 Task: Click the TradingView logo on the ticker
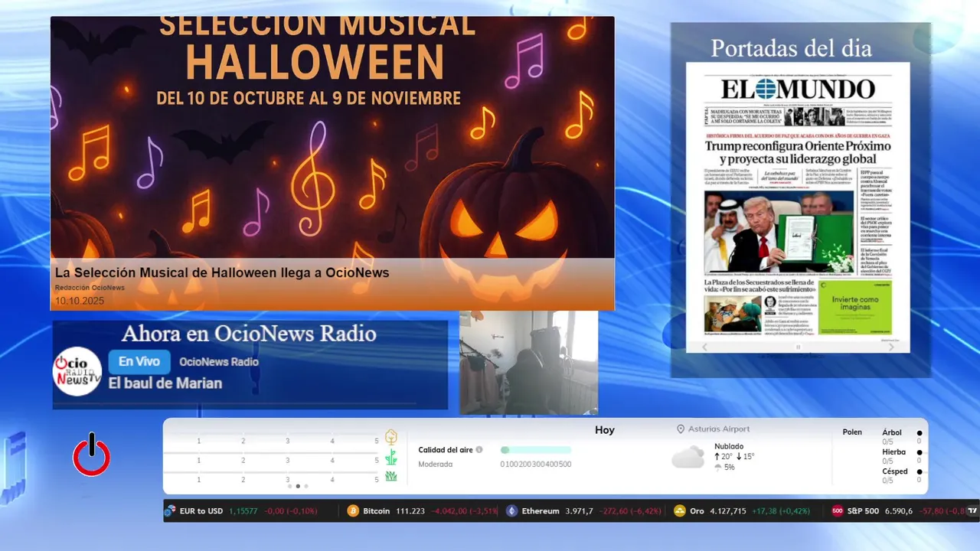coord(972,510)
